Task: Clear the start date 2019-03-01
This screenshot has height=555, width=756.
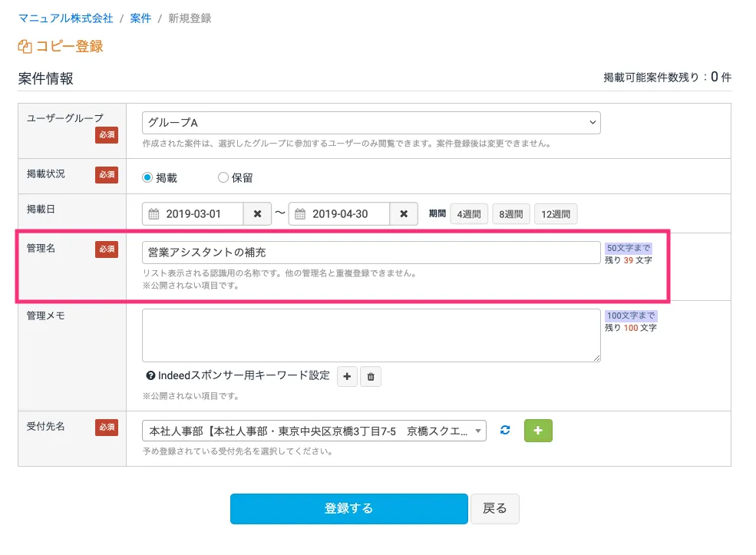Action: [257, 214]
